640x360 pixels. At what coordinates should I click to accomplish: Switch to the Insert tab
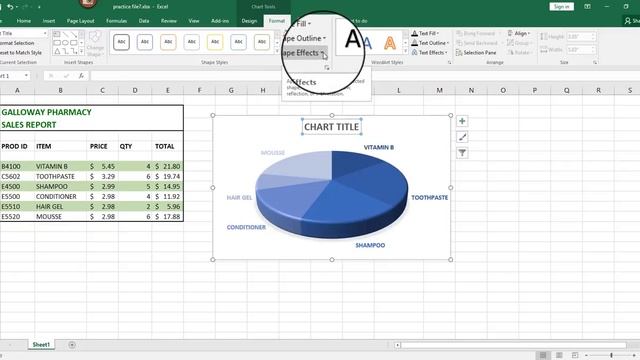(x=49, y=21)
